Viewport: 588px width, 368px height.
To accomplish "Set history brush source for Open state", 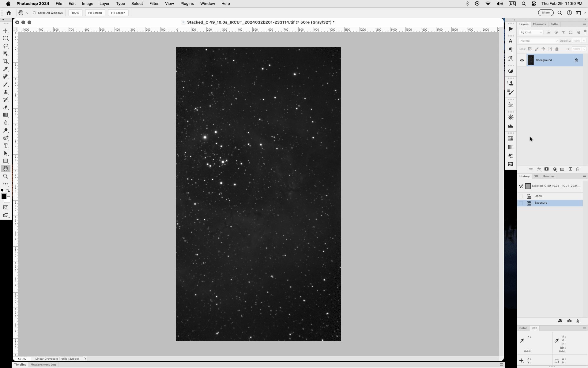I will (x=521, y=196).
